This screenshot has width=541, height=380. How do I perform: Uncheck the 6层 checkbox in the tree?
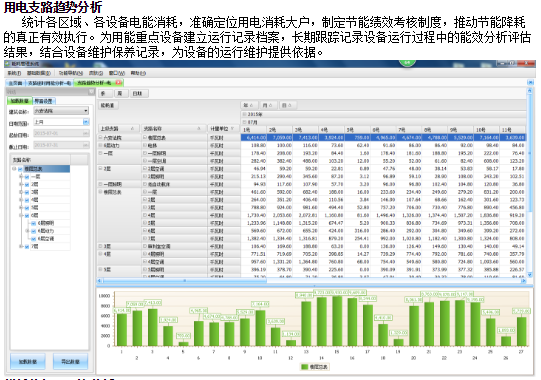coord(27,216)
